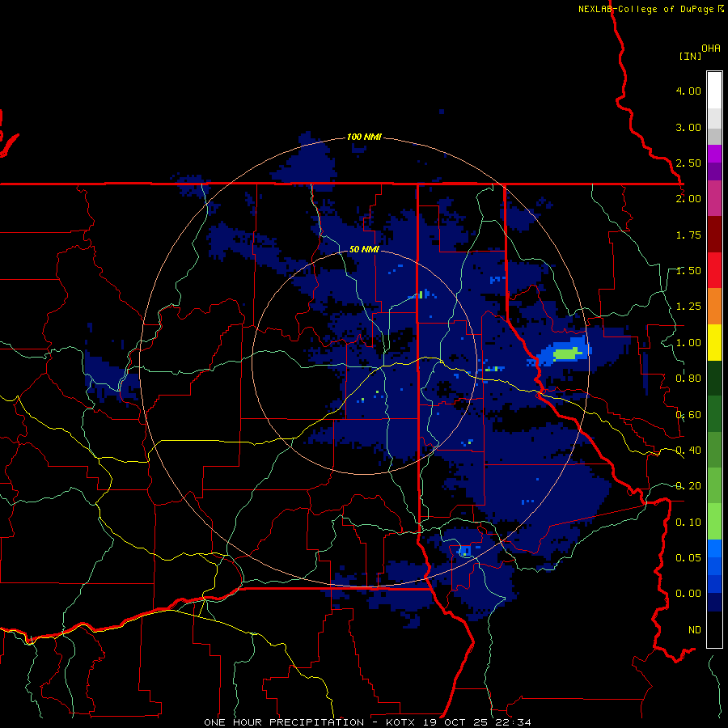This screenshot has width=728, height=728.
Task: Click the [IN] units label
Action: coord(690,56)
